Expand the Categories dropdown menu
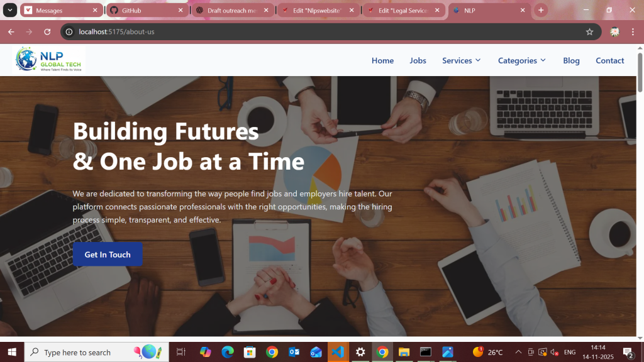This screenshot has width=644, height=362. point(521,60)
